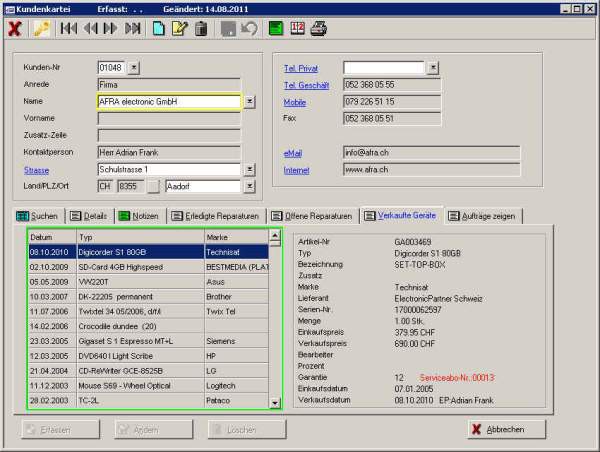The width and height of the screenshot is (600, 452).
Task: Jump to the first customer record
Action: click(x=69, y=29)
